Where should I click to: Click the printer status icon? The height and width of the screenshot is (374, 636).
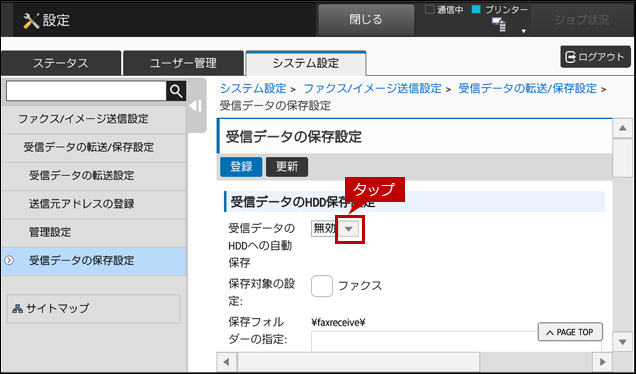[x=499, y=25]
